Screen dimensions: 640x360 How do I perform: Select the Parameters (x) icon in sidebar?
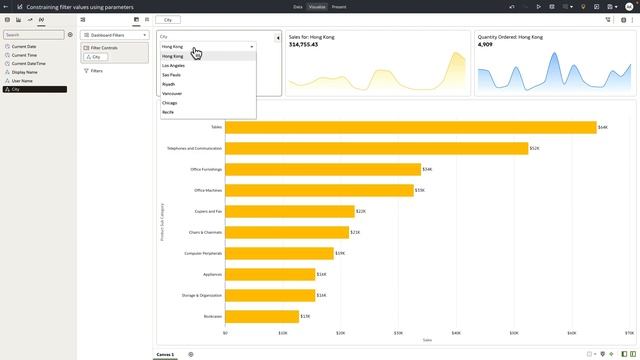(x=41, y=20)
